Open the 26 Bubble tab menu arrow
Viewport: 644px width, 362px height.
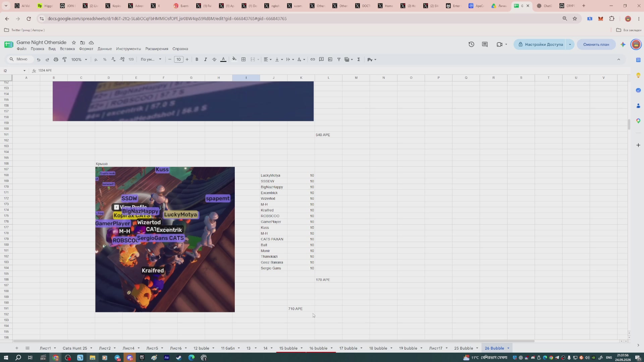click(508, 348)
